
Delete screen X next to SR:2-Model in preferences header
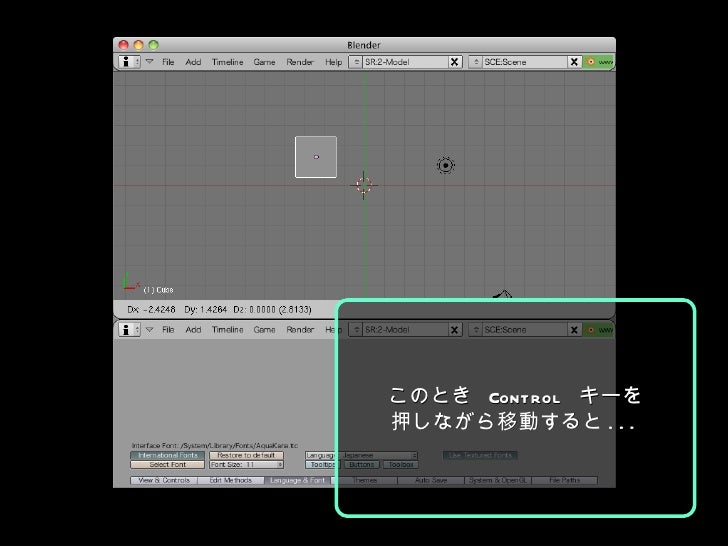coord(455,329)
